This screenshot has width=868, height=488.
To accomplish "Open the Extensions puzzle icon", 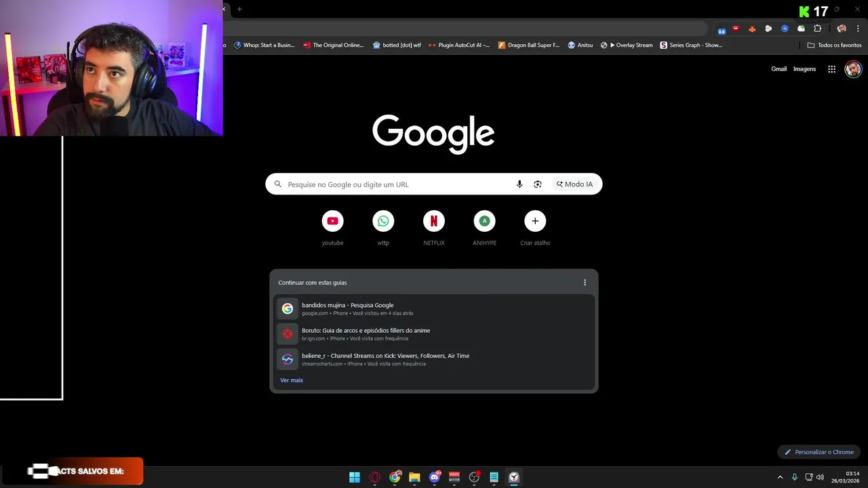I will point(817,28).
